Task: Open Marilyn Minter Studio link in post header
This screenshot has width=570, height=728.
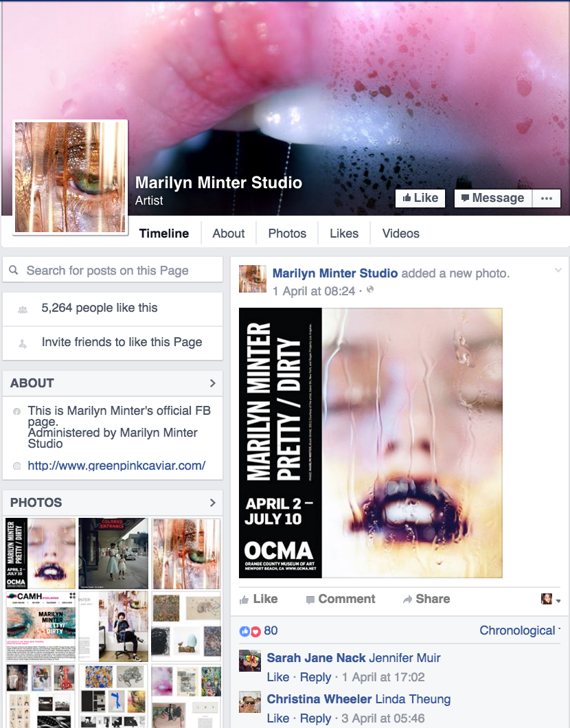Action: point(334,273)
